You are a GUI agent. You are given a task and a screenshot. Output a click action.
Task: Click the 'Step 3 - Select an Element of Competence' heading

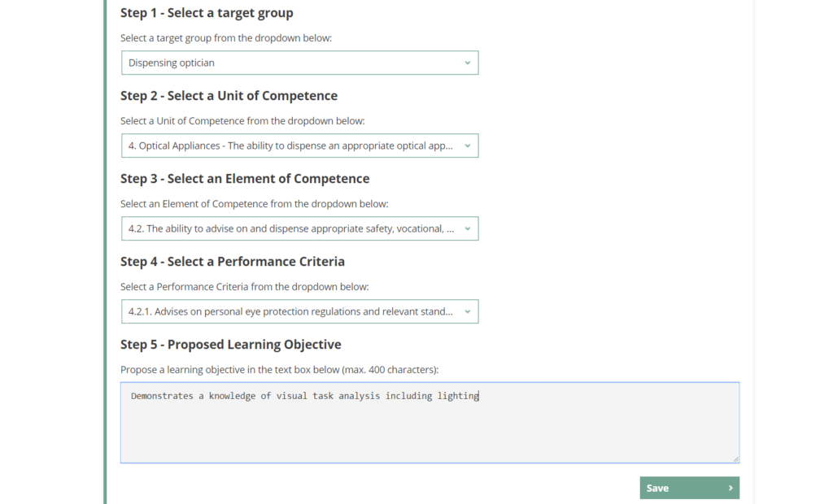tap(245, 179)
